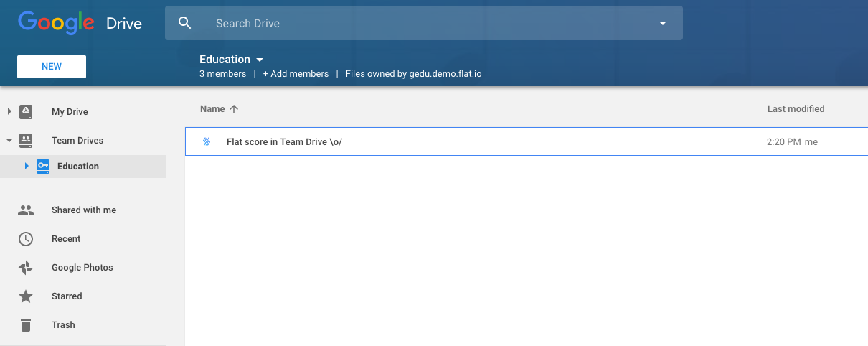Expand the Education drive arrow
868x346 pixels.
(x=27, y=166)
